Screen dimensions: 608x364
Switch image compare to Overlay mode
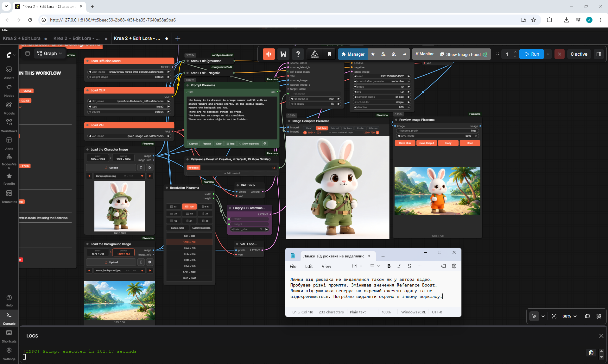[360, 128]
